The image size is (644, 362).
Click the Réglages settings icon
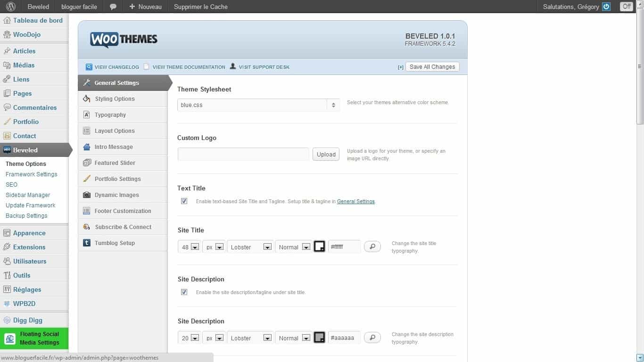(7, 289)
